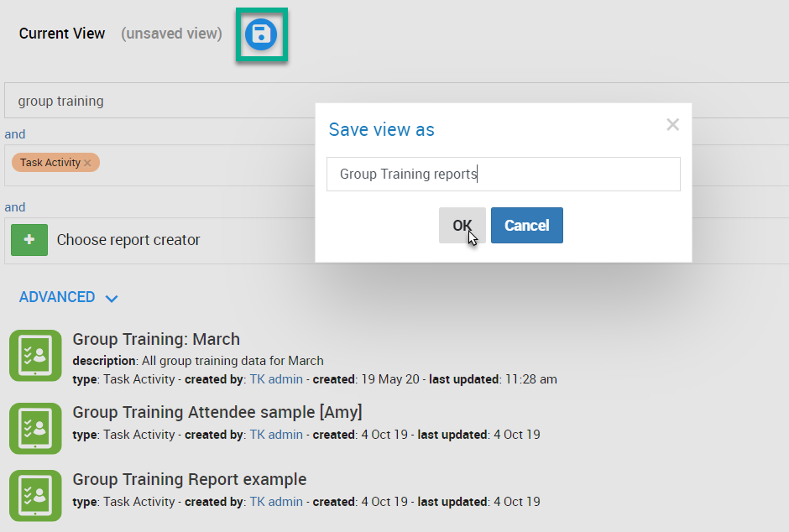This screenshot has width=789, height=532.
Task: Open the Group Training: March report title
Action: tap(156, 339)
